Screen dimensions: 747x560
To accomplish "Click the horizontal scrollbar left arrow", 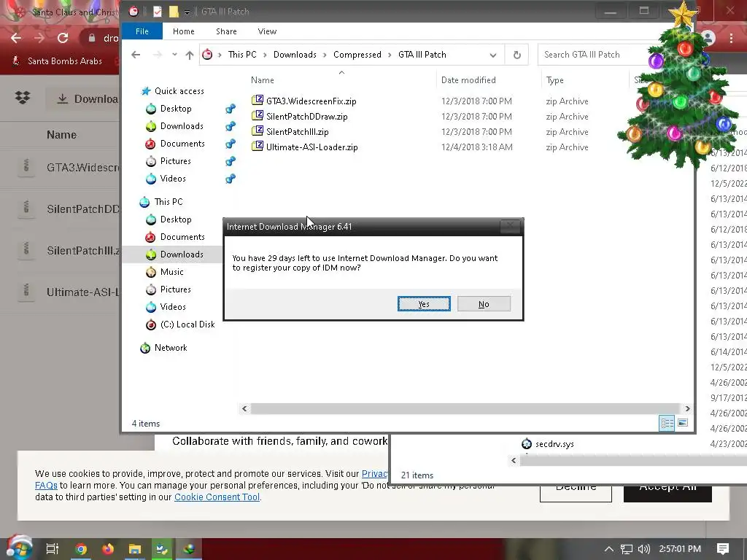I will [x=244, y=408].
